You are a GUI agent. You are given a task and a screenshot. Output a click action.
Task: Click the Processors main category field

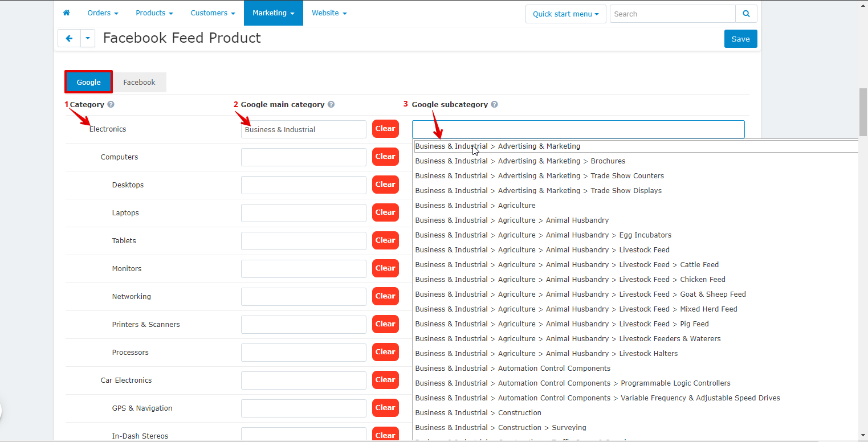point(304,353)
